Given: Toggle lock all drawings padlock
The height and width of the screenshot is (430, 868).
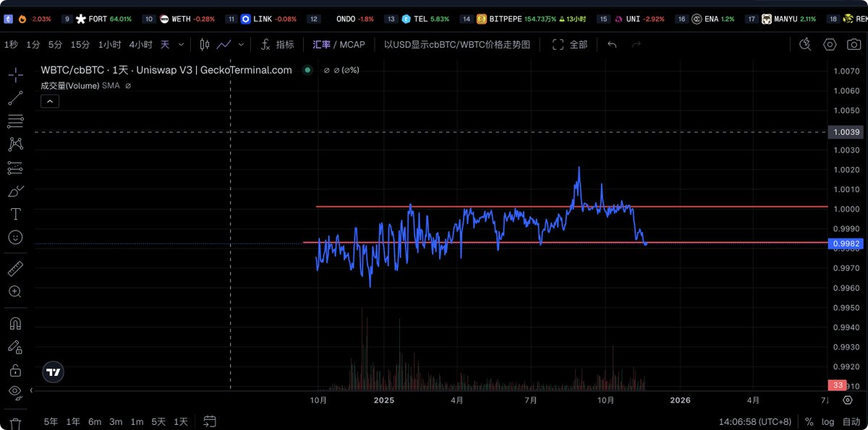Looking at the screenshot, I should click(15, 370).
